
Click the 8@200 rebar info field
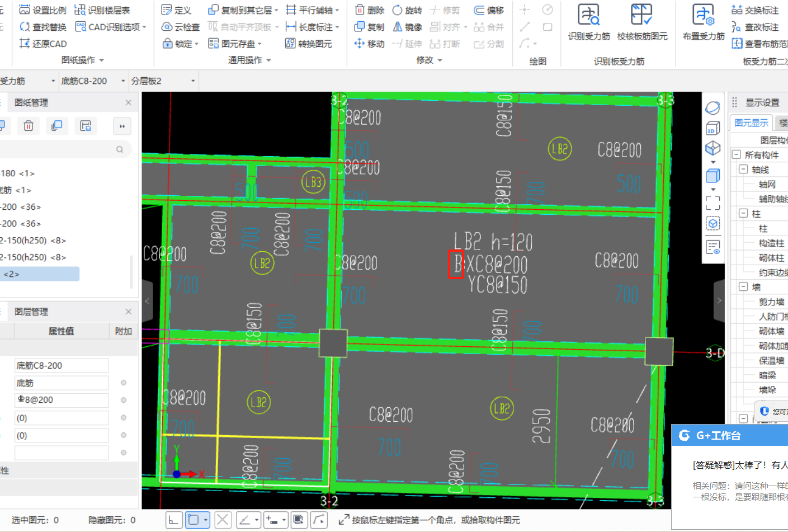point(62,400)
